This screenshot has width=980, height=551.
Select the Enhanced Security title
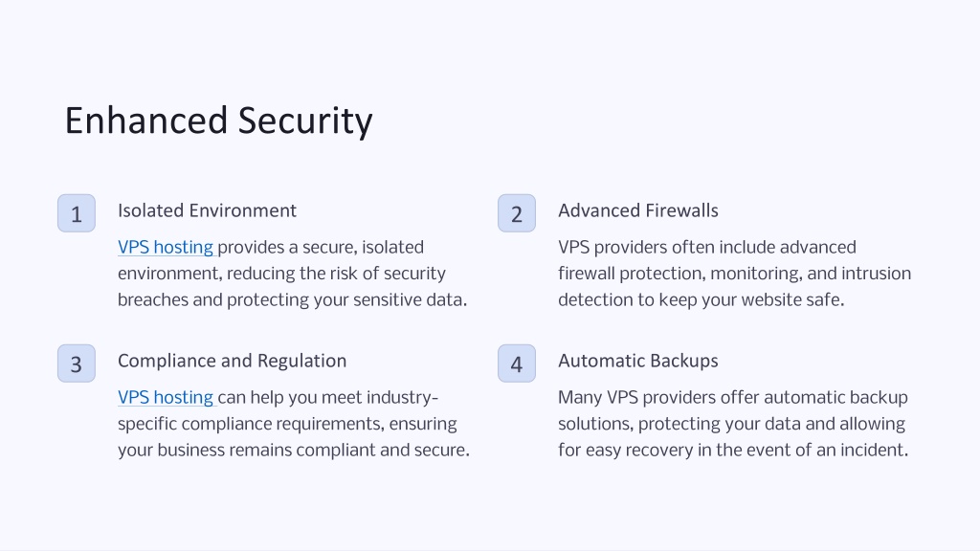point(219,121)
